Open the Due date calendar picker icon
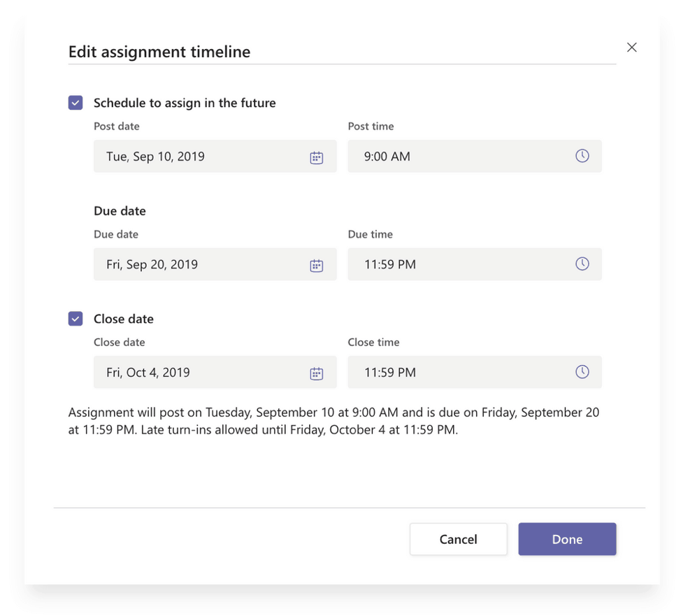681x616 pixels. coord(316,265)
